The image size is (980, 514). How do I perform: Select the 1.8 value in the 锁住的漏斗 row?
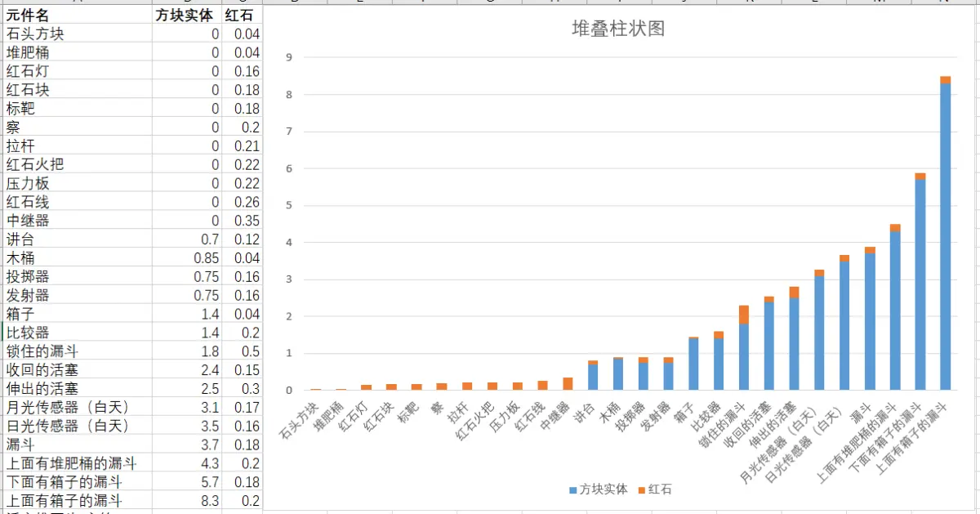coord(187,351)
